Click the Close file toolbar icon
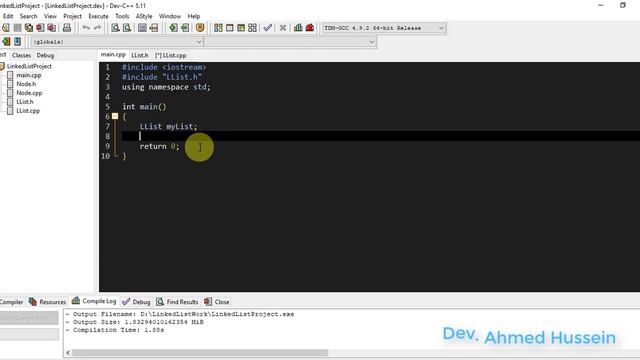This screenshot has height=360, width=640. point(40,28)
